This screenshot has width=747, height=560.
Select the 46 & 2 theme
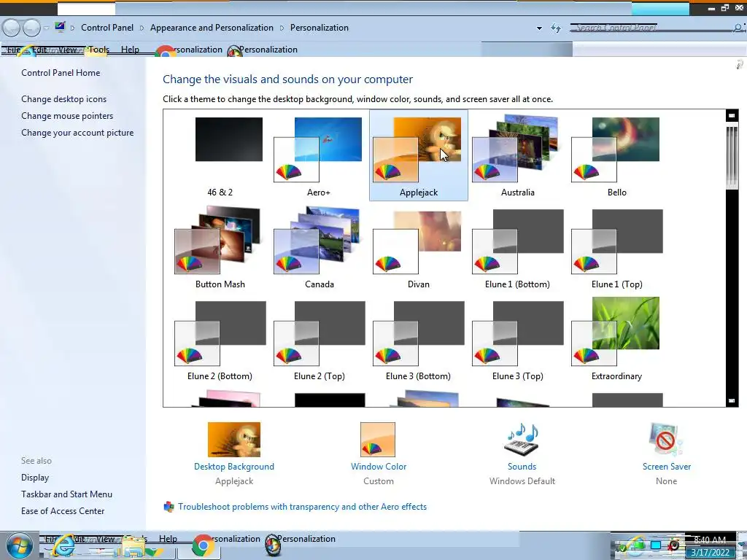(x=220, y=156)
